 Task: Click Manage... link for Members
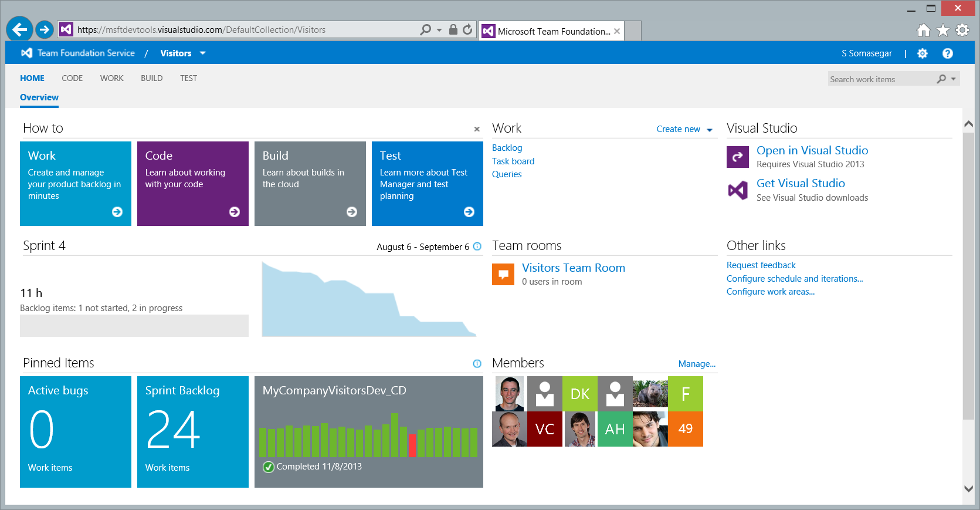pyautogui.click(x=696, y=364)
